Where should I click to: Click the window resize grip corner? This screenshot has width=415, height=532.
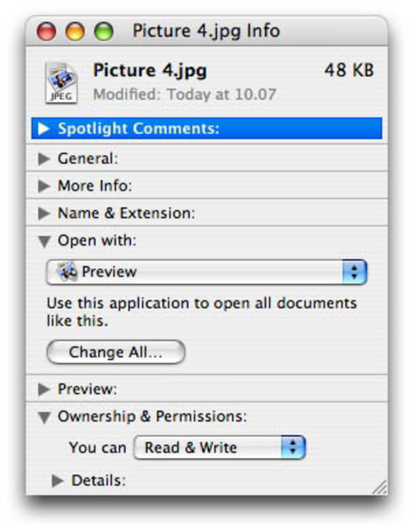click(x=380, y=488)
